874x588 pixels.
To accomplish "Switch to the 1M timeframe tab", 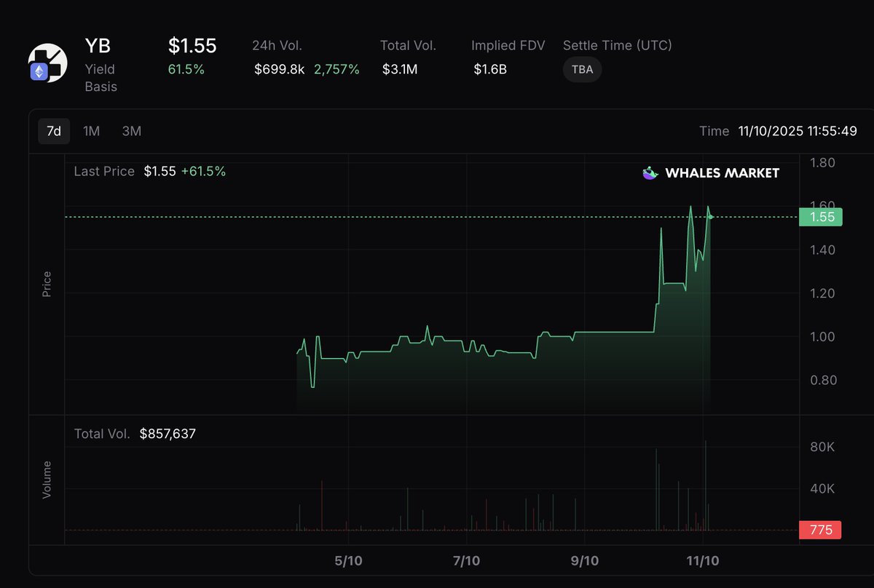I will (91, 131).
